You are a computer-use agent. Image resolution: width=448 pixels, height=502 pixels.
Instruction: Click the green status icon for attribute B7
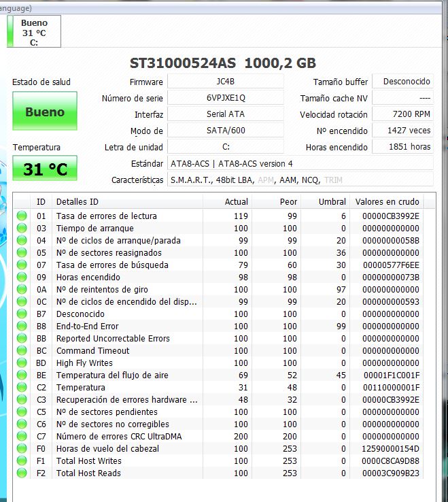tap(22, 314)
